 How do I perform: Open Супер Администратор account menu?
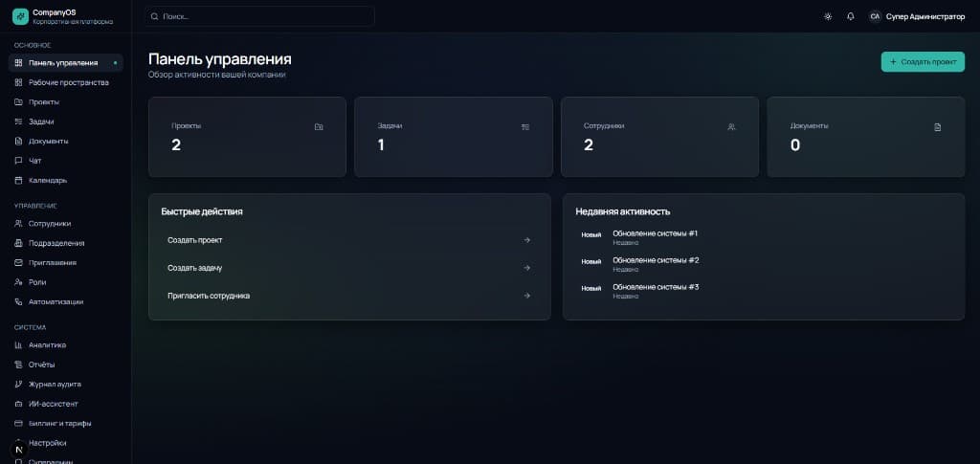pyautogui.click(x=925, y=17)
